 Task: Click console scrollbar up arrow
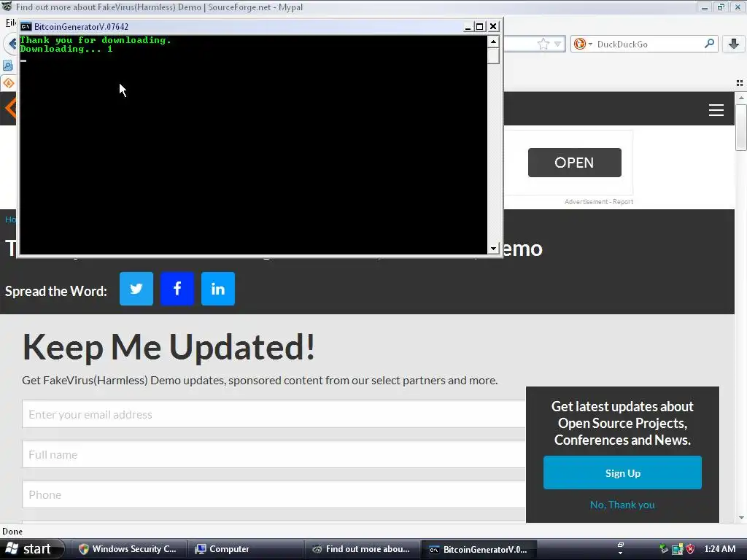494,42
